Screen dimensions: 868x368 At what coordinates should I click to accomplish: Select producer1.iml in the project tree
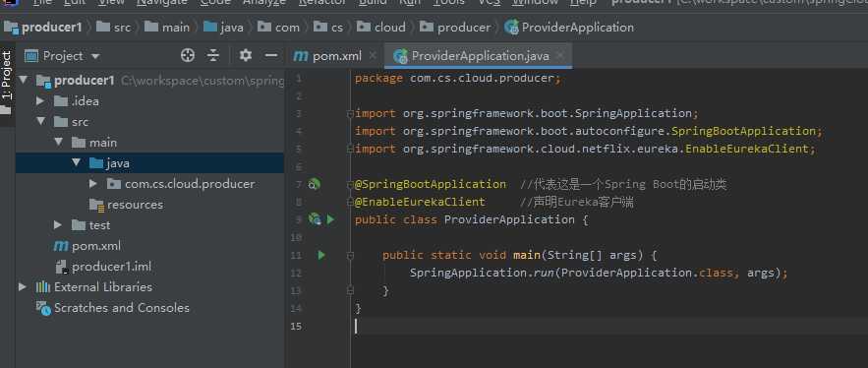[x=111, y=267]
